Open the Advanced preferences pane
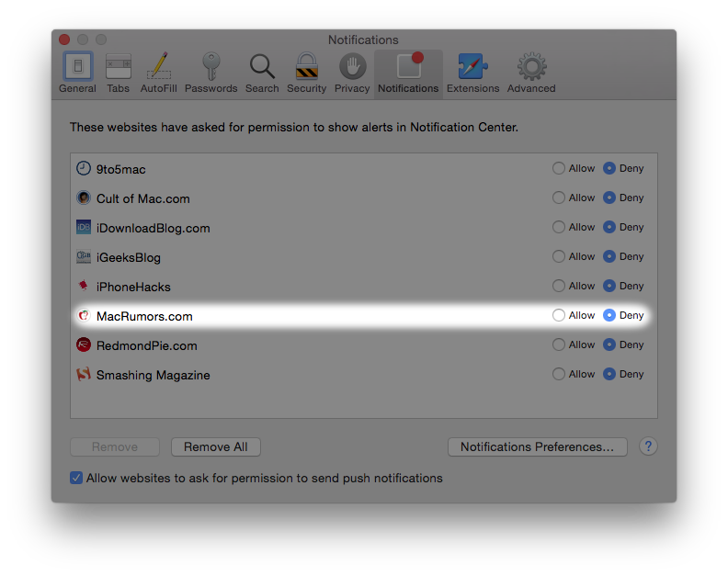The image size is (728, 576). [x=531, y=73]
